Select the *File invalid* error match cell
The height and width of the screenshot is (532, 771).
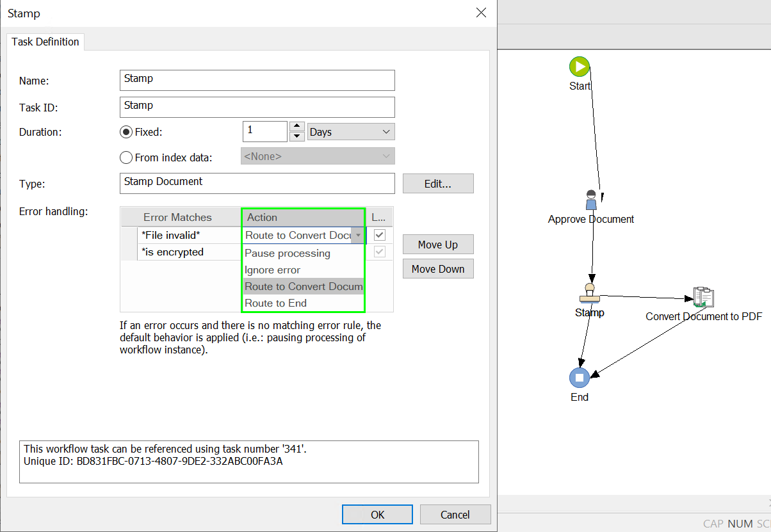pyautogui.click(x=190, y=235)
